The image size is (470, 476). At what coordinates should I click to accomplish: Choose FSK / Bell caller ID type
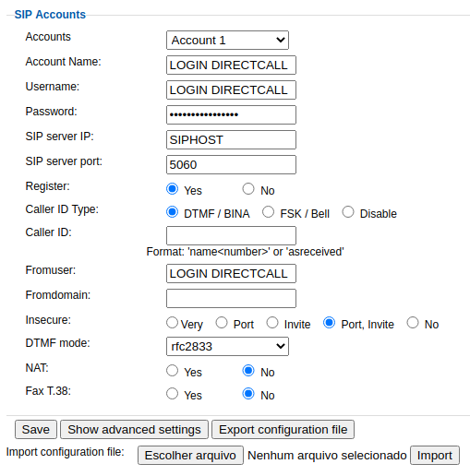(268, 212)
